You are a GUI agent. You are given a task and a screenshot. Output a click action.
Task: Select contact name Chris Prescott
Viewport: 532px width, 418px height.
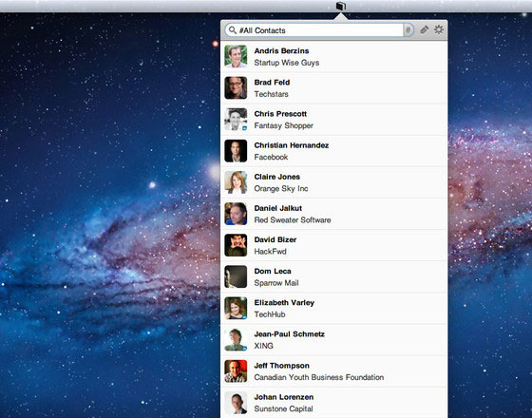[280, 114]
